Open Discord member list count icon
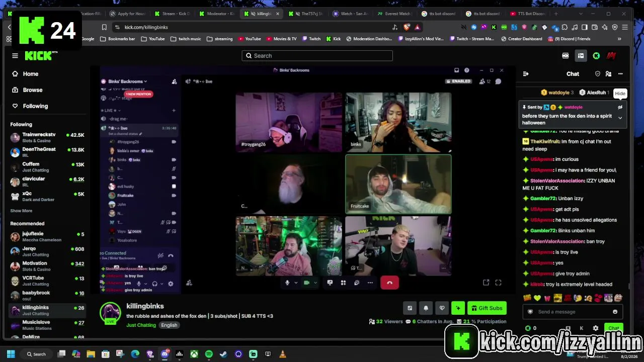This screenshot has width=644, height=362. pyautogui.click(x=485, y=81)
